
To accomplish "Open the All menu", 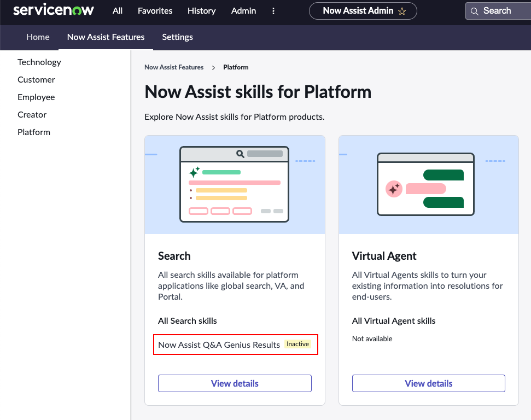I will [118, 11].
